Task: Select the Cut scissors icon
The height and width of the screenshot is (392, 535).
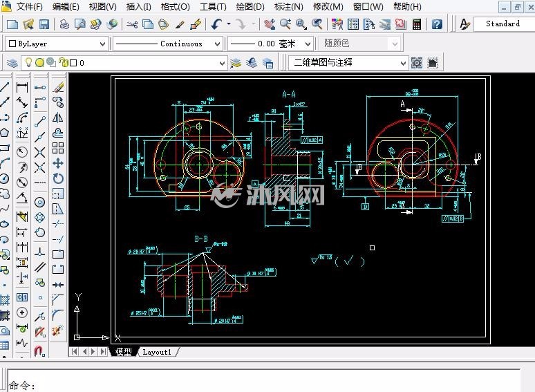Action: (132, 24)
